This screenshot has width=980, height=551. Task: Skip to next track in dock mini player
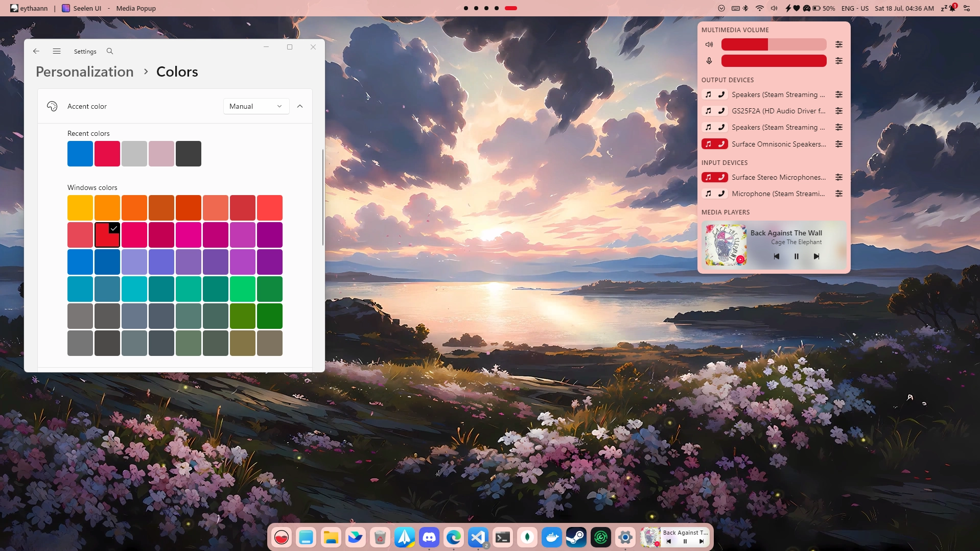(x=702, y=541)
